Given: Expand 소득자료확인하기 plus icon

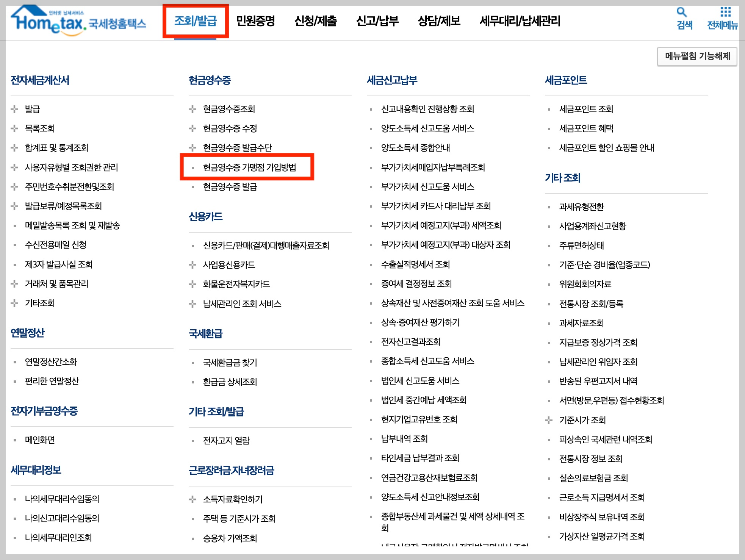Looking at the screenshot, I should tap(193, 499).
